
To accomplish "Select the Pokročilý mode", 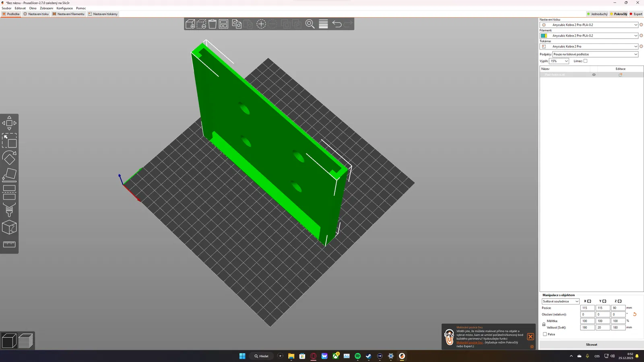I will tap(619, 14).
